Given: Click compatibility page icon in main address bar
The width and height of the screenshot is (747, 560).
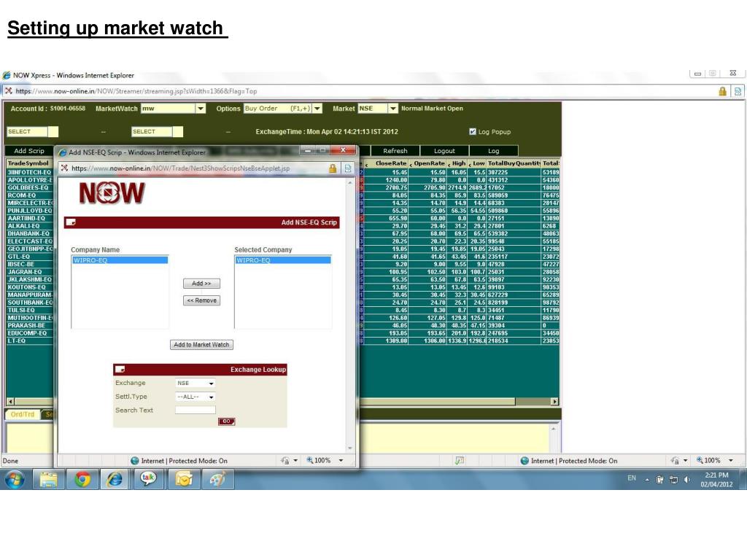Looking at the screenshot, I should click(x=738, y=91).
